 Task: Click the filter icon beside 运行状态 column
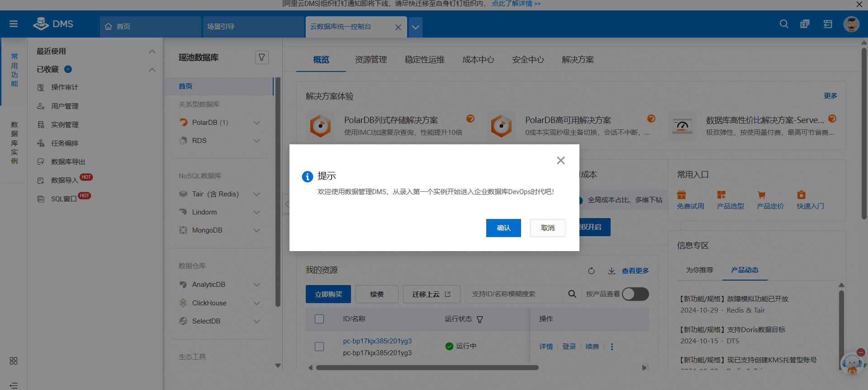tap(480, 319)
